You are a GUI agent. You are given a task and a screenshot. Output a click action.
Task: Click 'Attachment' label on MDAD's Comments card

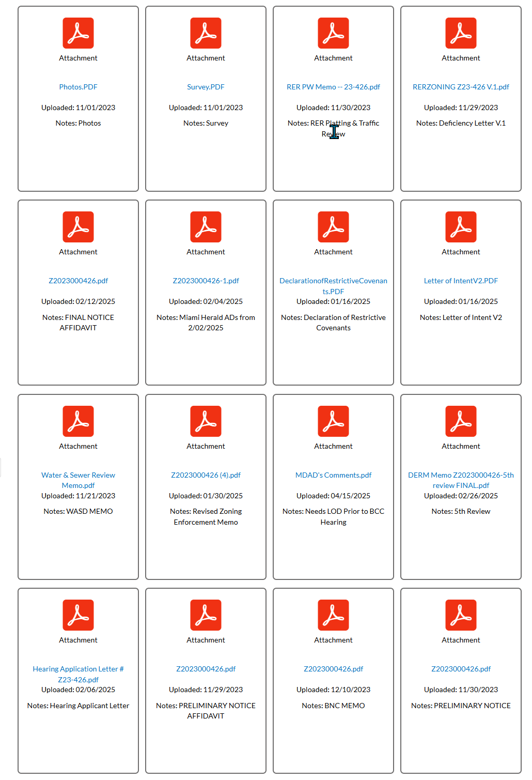click(x=333, y=446)
